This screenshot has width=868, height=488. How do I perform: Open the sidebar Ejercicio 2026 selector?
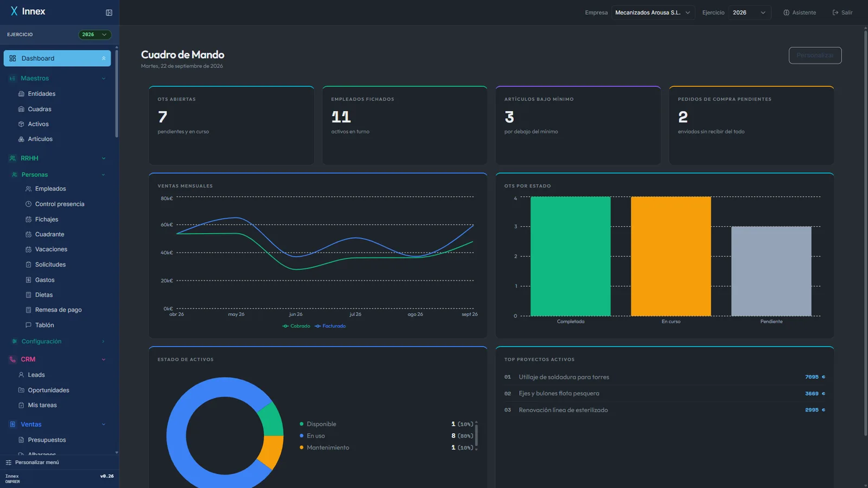click(95, 35)
